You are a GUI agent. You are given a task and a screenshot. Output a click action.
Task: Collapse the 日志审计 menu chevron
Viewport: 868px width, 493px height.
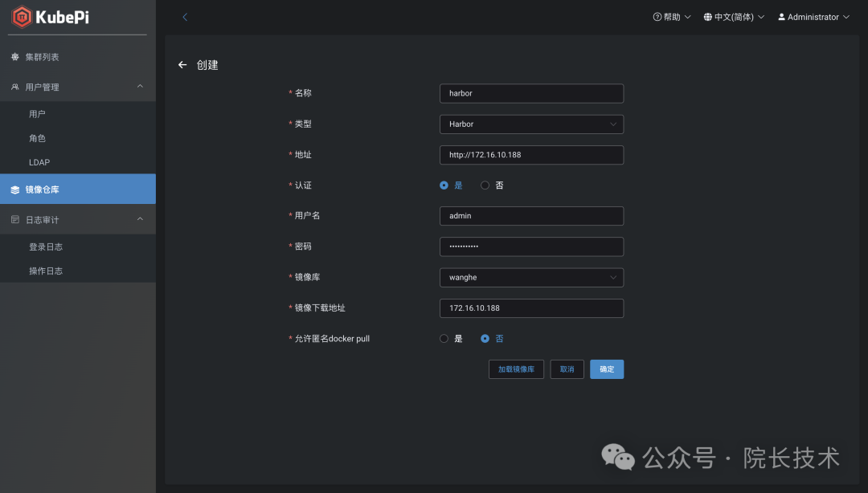[140, 219]
